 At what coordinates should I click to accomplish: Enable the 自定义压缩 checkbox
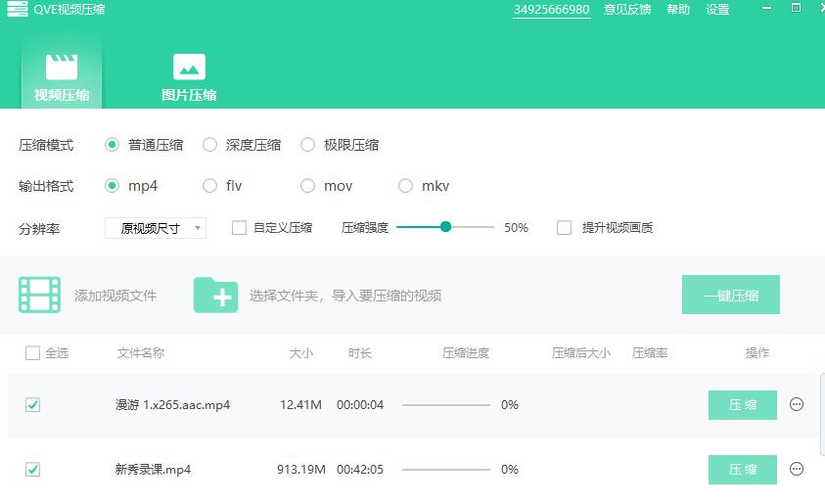(239, 228)
